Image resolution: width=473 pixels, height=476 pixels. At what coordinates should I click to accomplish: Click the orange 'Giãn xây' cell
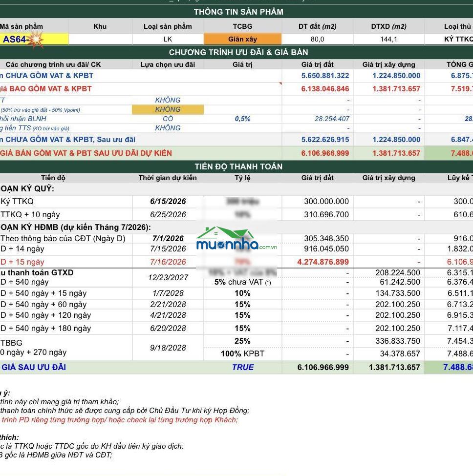(242, 39)
